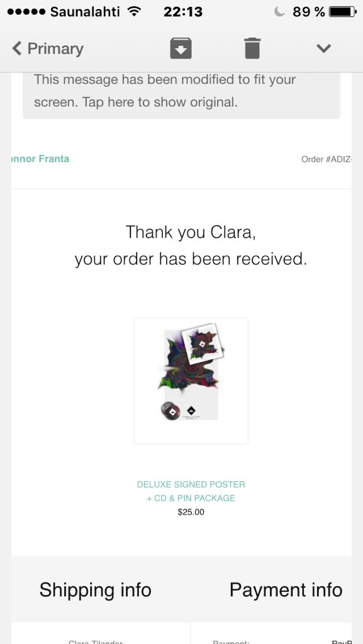Image resolution: width=363 pixels, height=644 pixels.
Task: Tap the 22:13 clock in status bar
Action: click(183, 11)
